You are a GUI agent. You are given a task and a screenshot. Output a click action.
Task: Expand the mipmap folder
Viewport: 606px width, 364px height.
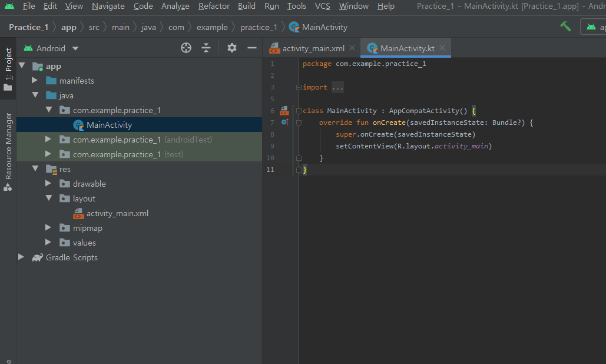(48, 227)
